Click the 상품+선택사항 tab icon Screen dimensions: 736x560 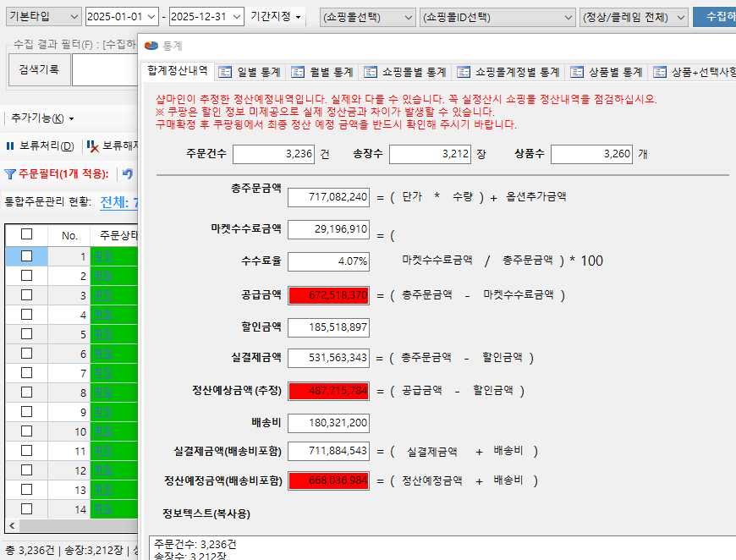point(659,72)
